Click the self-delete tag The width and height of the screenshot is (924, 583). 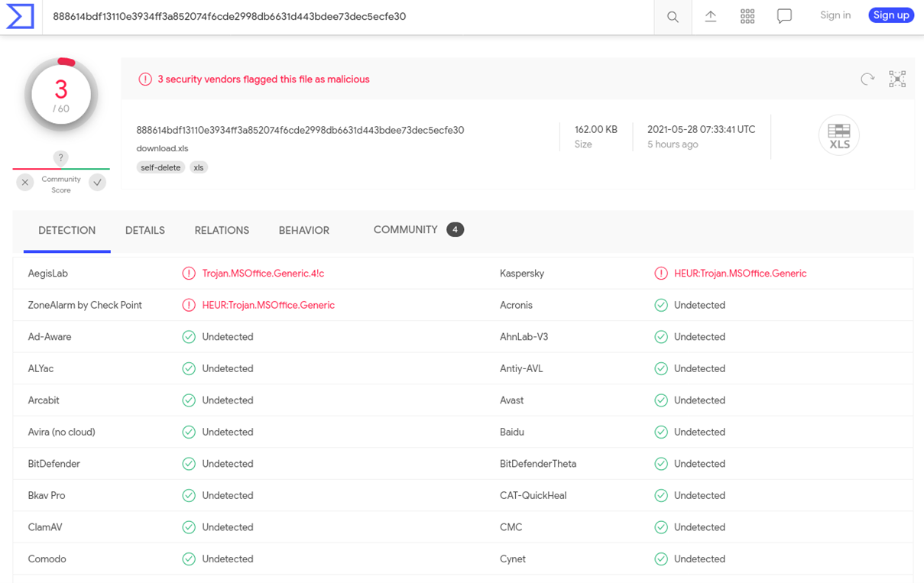pyautogui.click(x=160, y=167)
